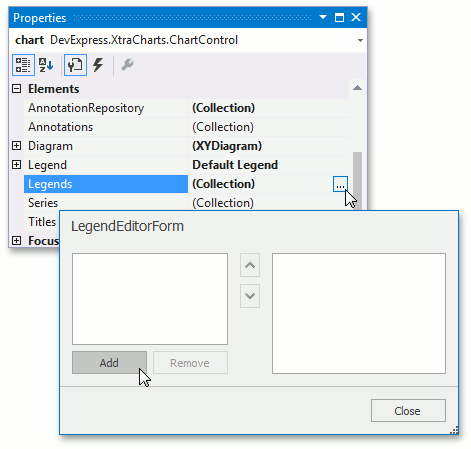Viewport: 471px width, 449px height.
Task: Expand the Diagram property node
Action: pos(16,146)
